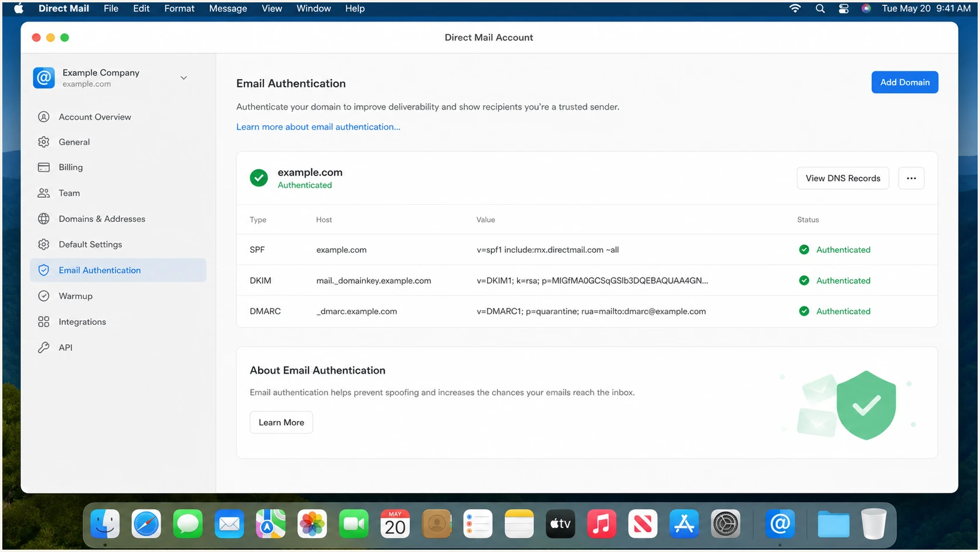Screen dimensions: 980x552
Task: Click the Wi-Fi status icon
Action: tap(795, 8)
